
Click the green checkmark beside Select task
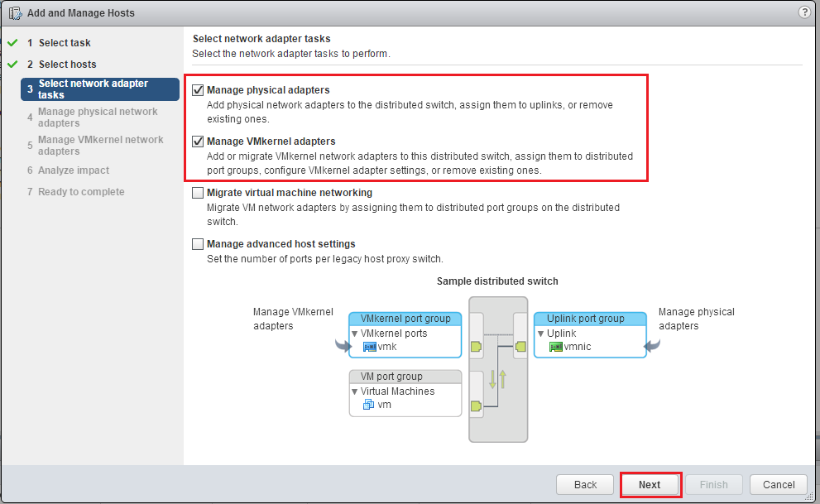[x=11, y=41]
